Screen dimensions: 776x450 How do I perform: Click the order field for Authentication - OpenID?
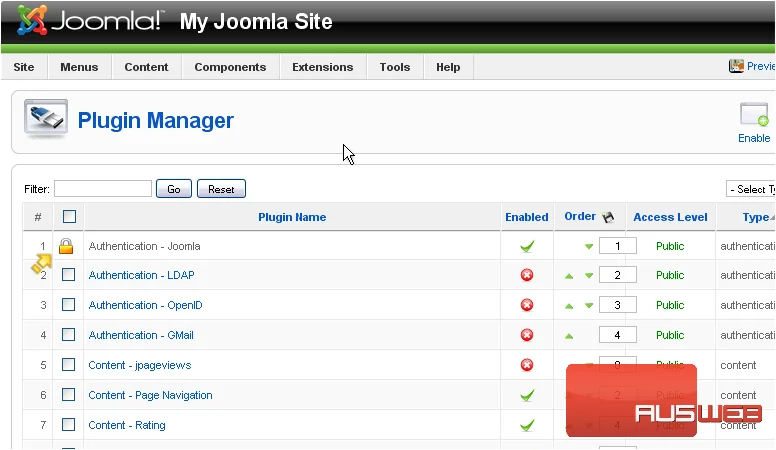[618, 305]
